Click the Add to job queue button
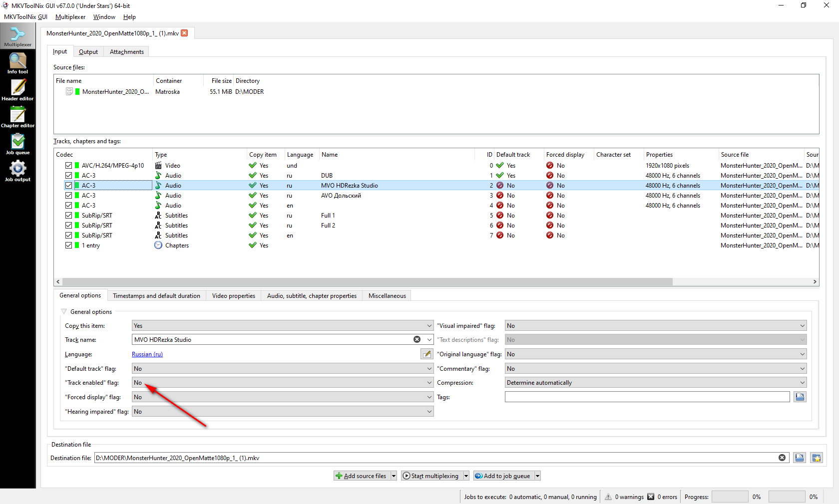The height and width of the screenshot is (504, 839). [x=503, y=476]
